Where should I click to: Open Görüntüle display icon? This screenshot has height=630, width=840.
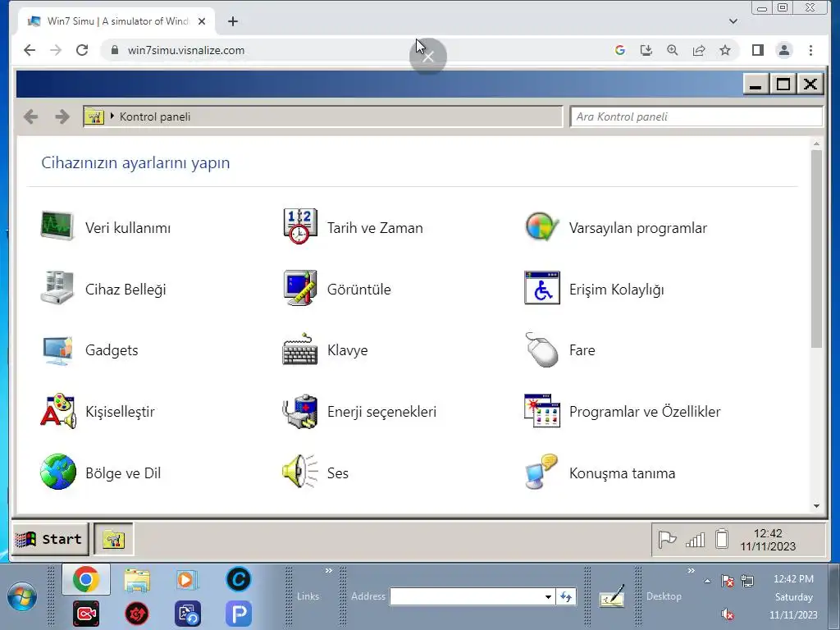click(x=300, y=288)
